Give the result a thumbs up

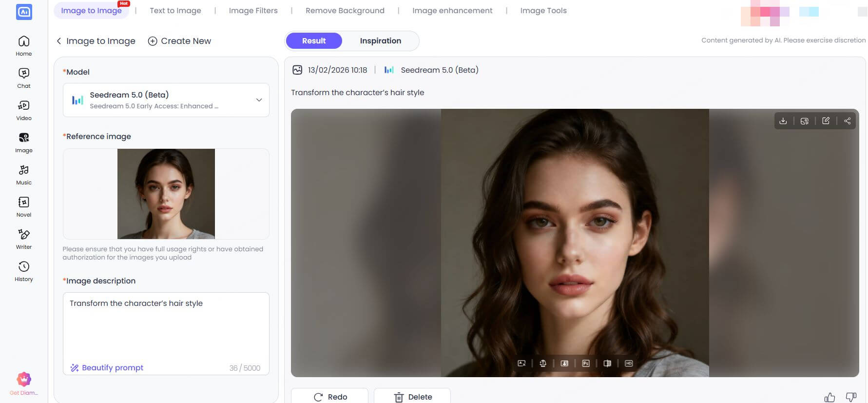[x=829, y=397]
